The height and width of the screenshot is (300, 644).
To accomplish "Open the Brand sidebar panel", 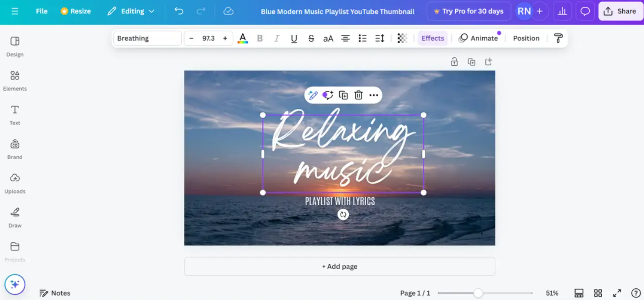I will pos(15,150).
